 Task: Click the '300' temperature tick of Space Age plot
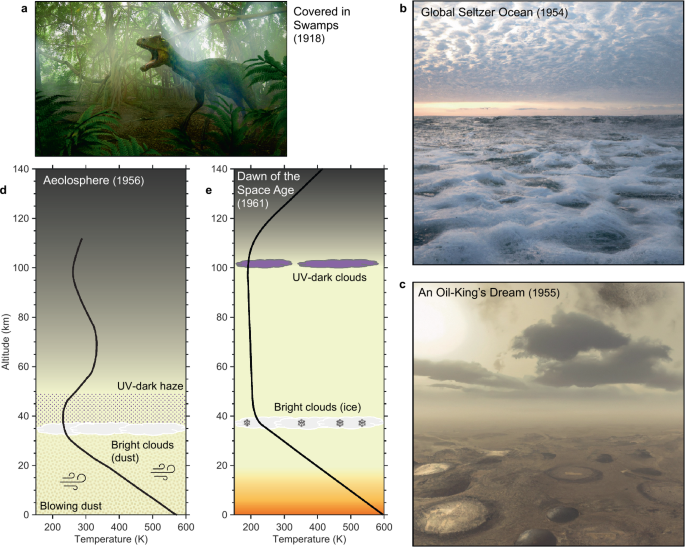[284, 527]
